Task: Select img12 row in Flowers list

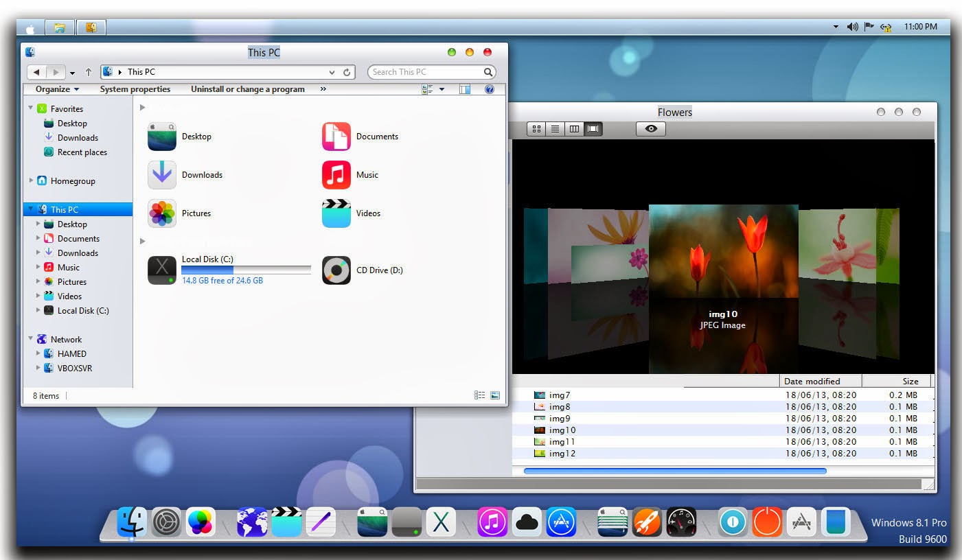Action: pos(723,454)
